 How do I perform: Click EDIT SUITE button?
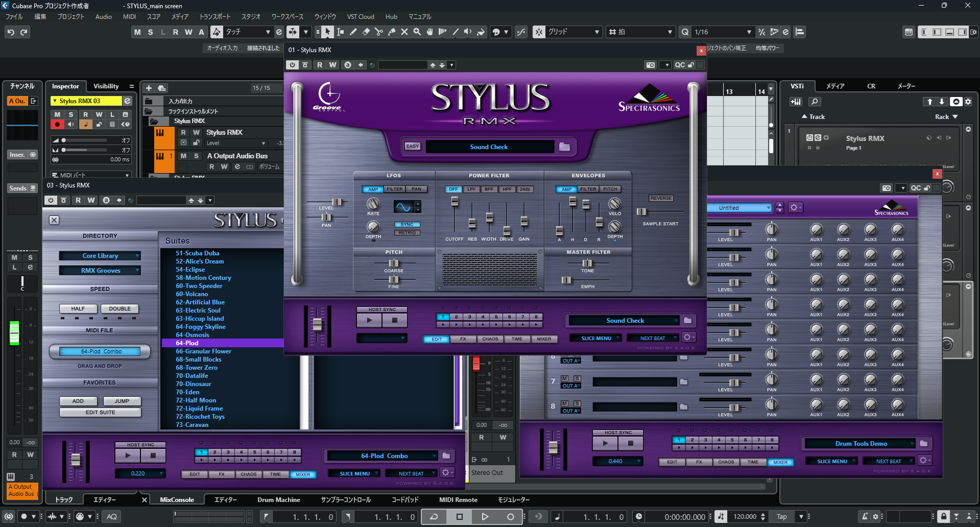coord(100,412)
